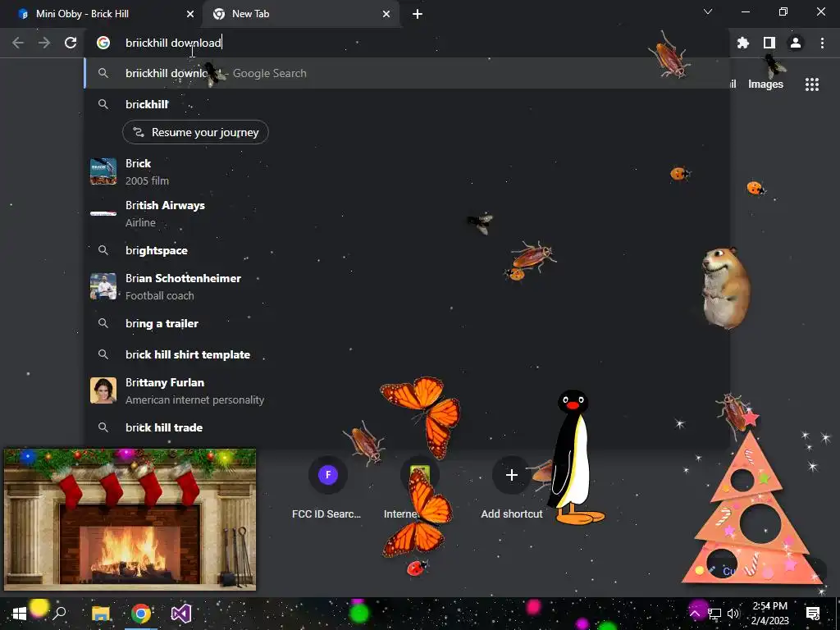Select the brick hill trade suggestion

407,427
